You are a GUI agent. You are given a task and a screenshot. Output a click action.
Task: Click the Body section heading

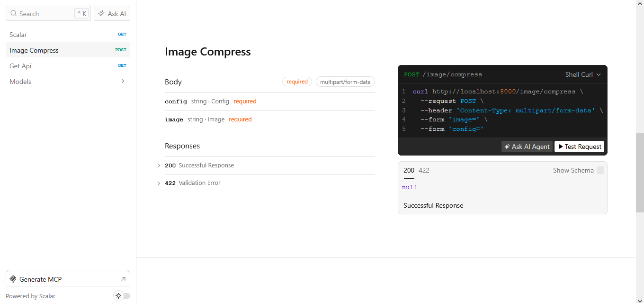coord(173,82)
